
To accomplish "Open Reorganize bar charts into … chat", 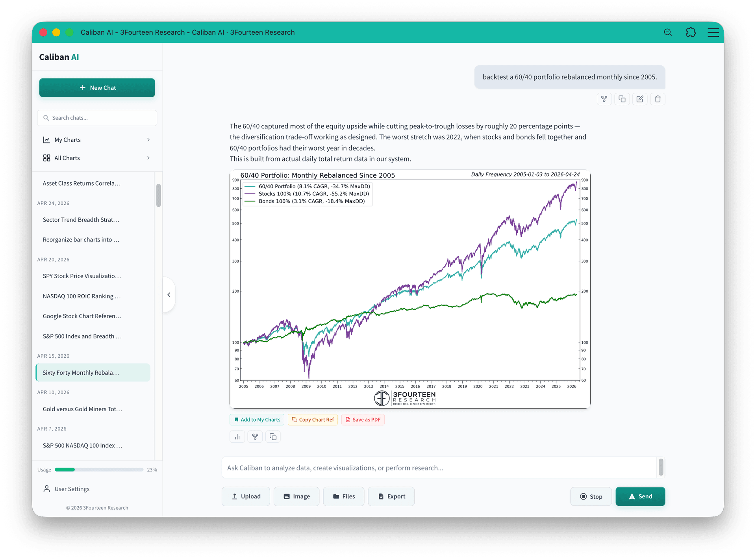I will (x=93, y=240).
